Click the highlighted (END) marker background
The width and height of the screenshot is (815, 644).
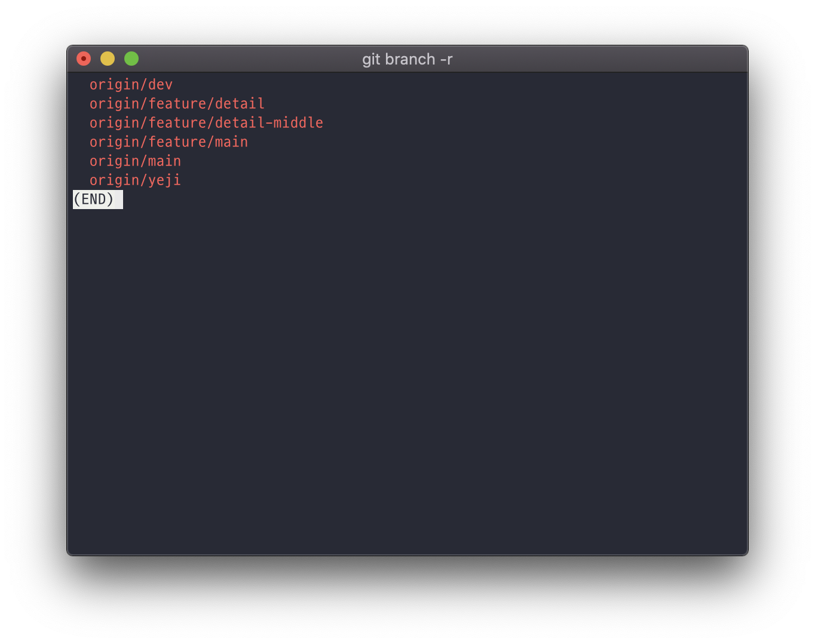97,199
